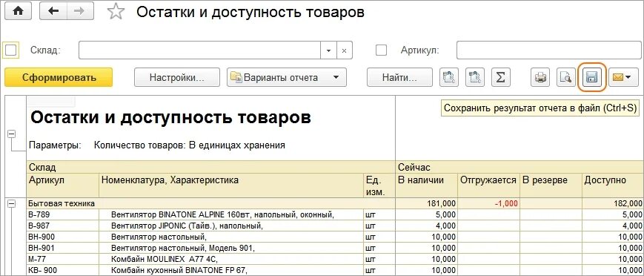Click the Артикул column header cell

click(x=63, y=185)
